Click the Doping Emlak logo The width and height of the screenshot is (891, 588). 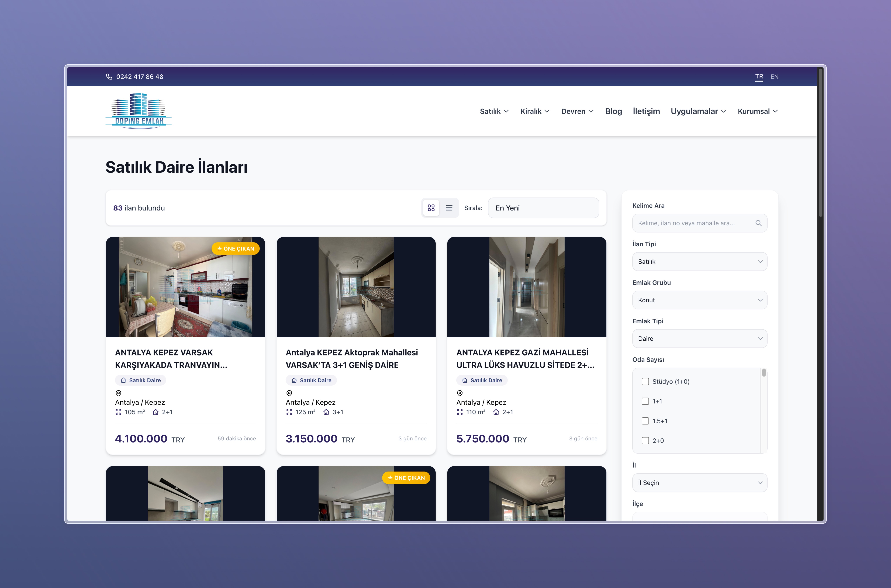click(139, 111)
